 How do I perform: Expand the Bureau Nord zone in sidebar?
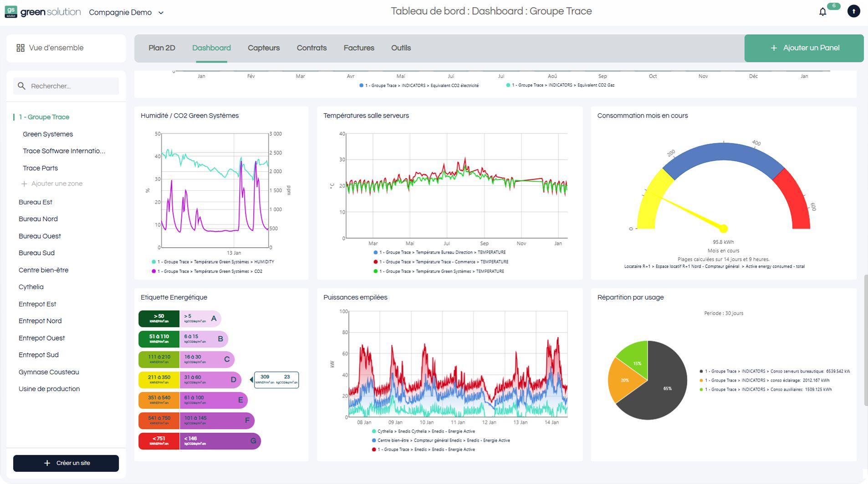pyautogui.click(x=38, y=219)
